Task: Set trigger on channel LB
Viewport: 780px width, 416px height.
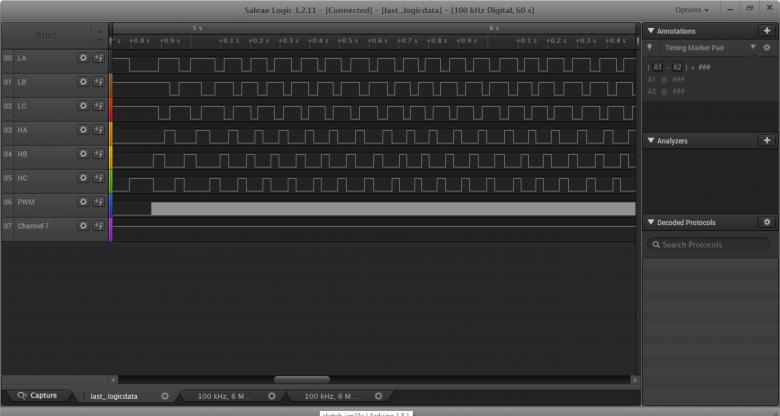Action: [x=98, y=82]
